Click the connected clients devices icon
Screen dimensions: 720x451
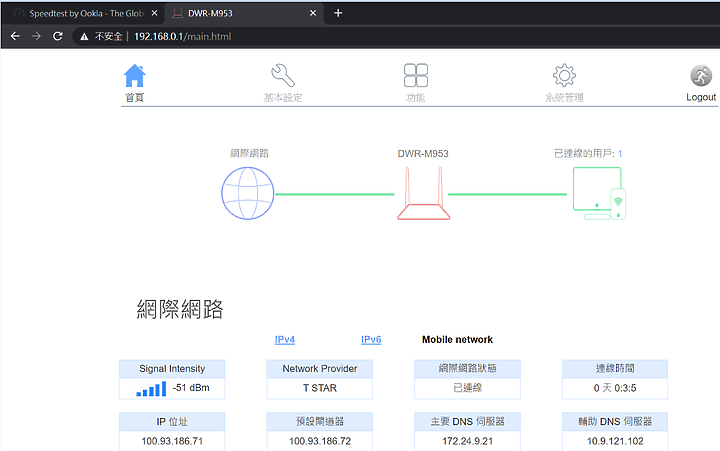(x=599, y=193)
